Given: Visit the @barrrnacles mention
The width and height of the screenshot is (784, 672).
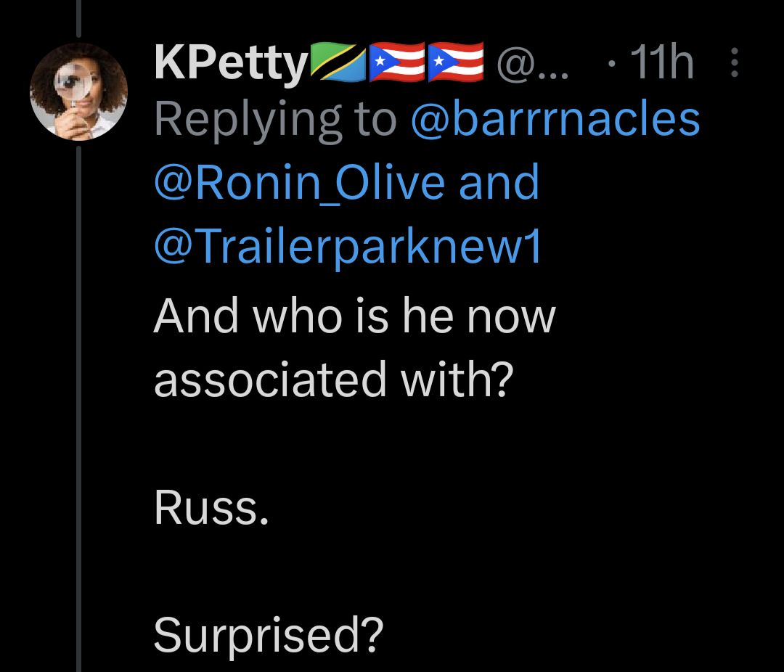Looking at the screenshot, I should 555,120.
